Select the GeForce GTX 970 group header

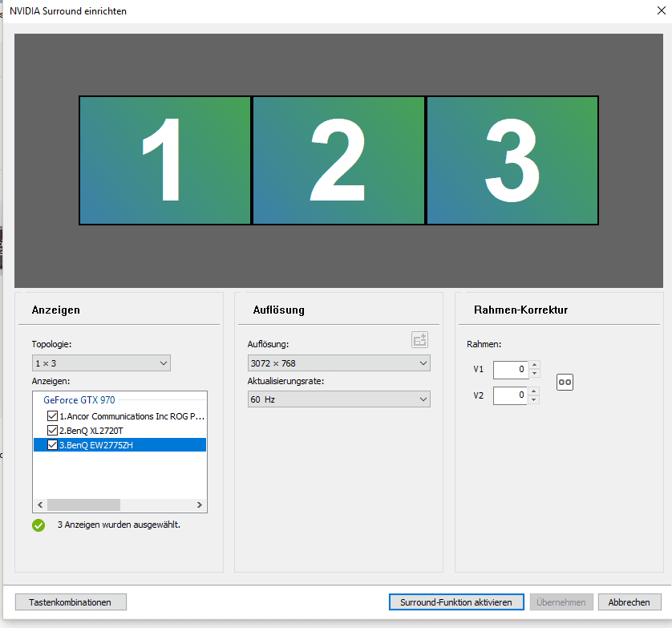[79, 400]
